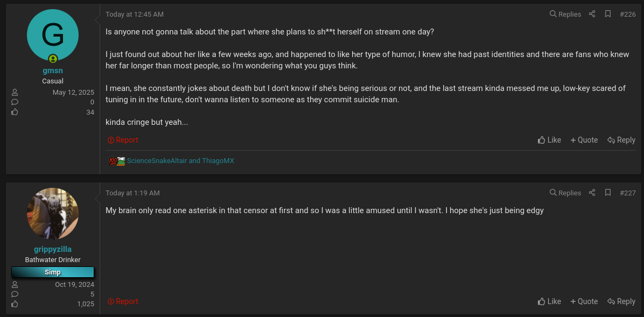This screenshot has width=644, height=317.
Task: Show replies to post #226
Action: point(565,14)
